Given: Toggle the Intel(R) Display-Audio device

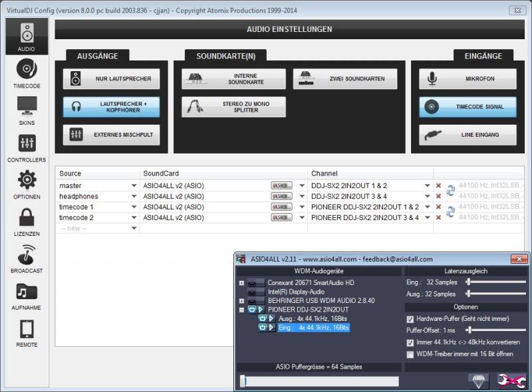Looking at the screenshot, I should (x=255, y=292).
